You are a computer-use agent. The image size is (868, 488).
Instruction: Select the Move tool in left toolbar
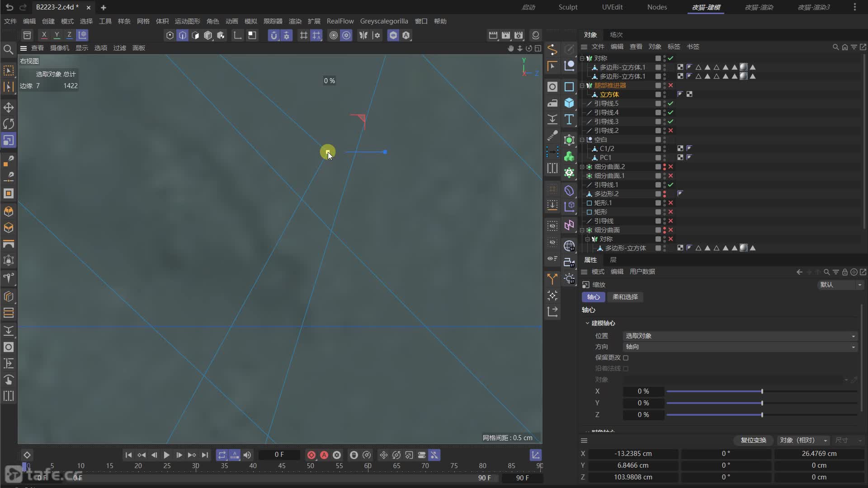[x=9, y=108]
